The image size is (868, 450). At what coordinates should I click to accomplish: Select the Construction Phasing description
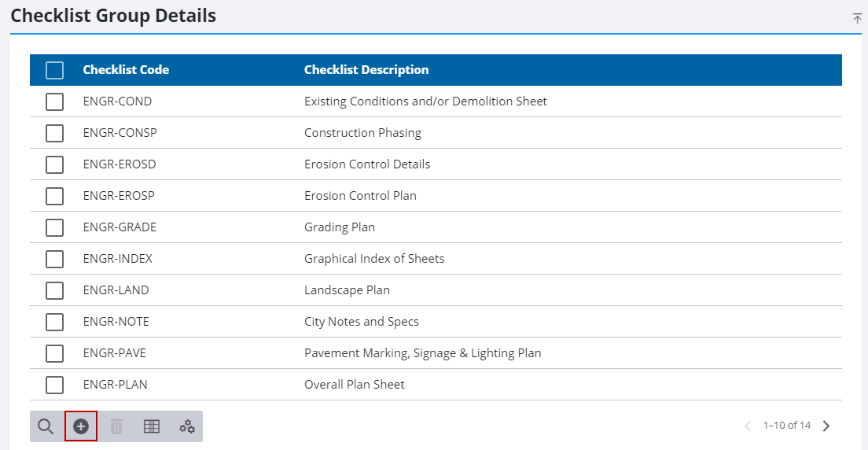point(362,133)
